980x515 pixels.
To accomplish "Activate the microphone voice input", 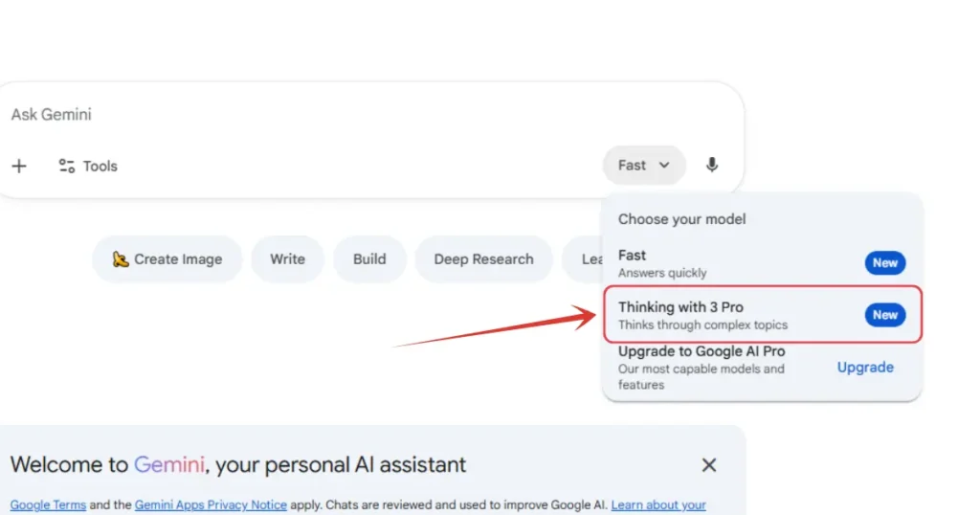I will (711, 166).
